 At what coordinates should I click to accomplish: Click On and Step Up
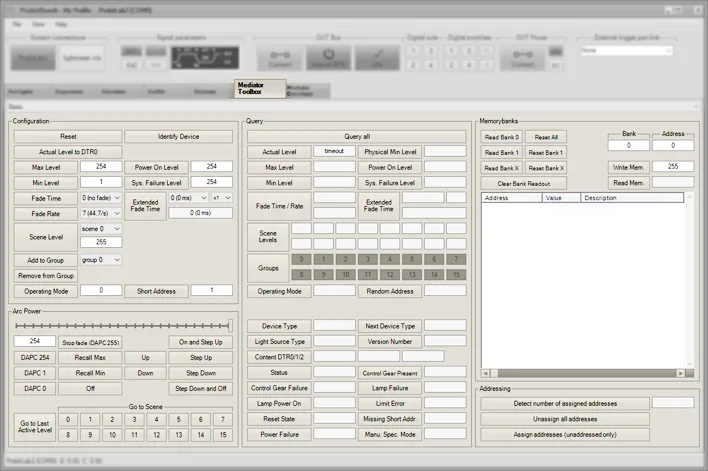click(x=200, y=342)
